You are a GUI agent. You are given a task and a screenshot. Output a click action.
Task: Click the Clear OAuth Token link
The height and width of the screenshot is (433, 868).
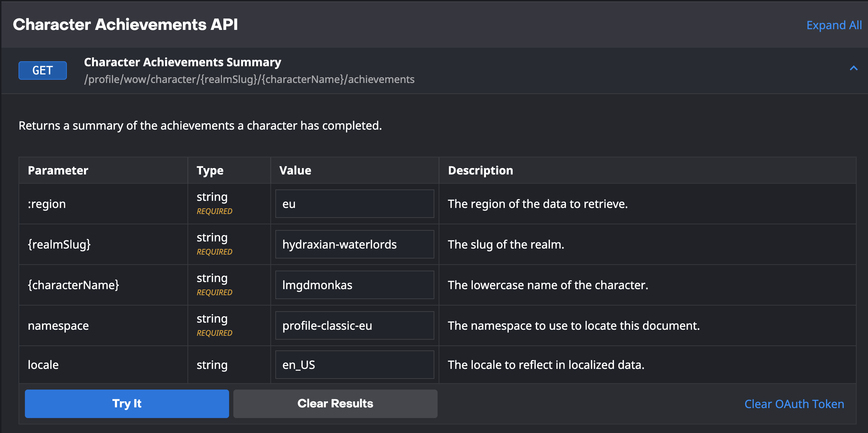click(x=794, y=404)
